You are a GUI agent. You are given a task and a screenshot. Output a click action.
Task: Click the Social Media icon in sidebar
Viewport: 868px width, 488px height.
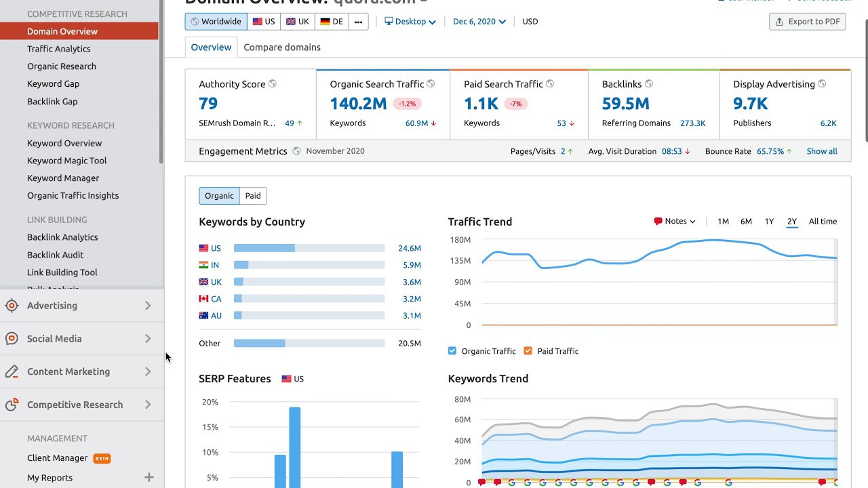[12, 339]
